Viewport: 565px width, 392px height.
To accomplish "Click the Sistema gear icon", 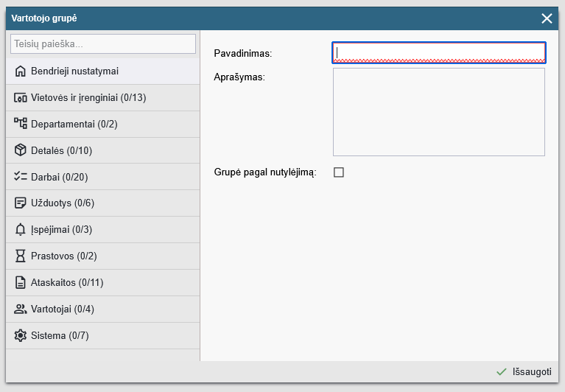I will pos(21,336).
